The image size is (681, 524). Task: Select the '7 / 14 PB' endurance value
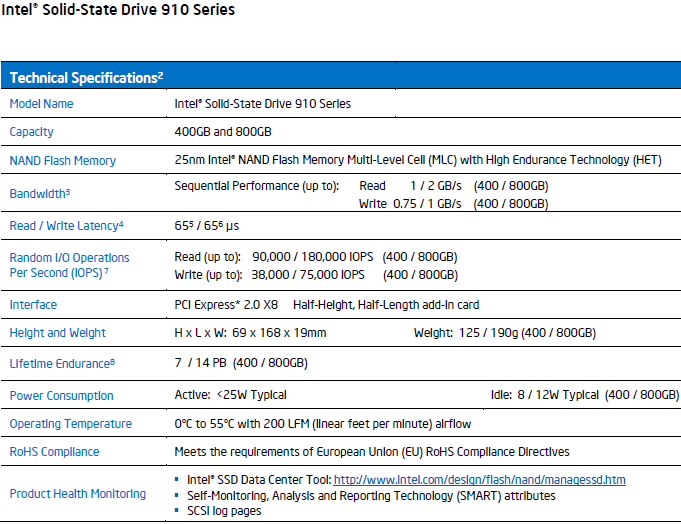(x=200, y=363)
